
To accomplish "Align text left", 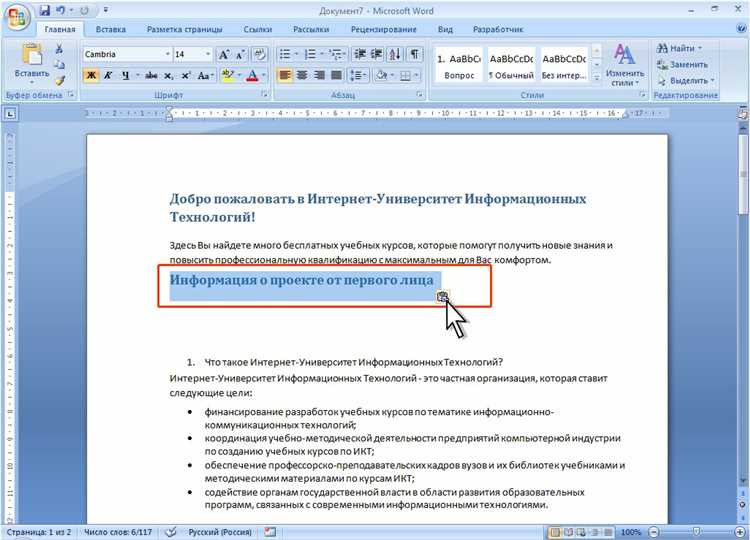I will [x=285, y=76].
